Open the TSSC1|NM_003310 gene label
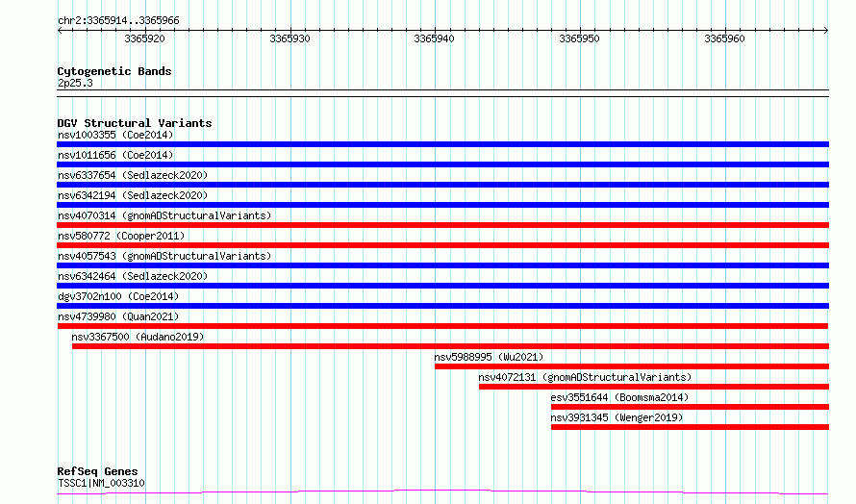Viewport: 856px width, 504px height. [x=101, y=483]
